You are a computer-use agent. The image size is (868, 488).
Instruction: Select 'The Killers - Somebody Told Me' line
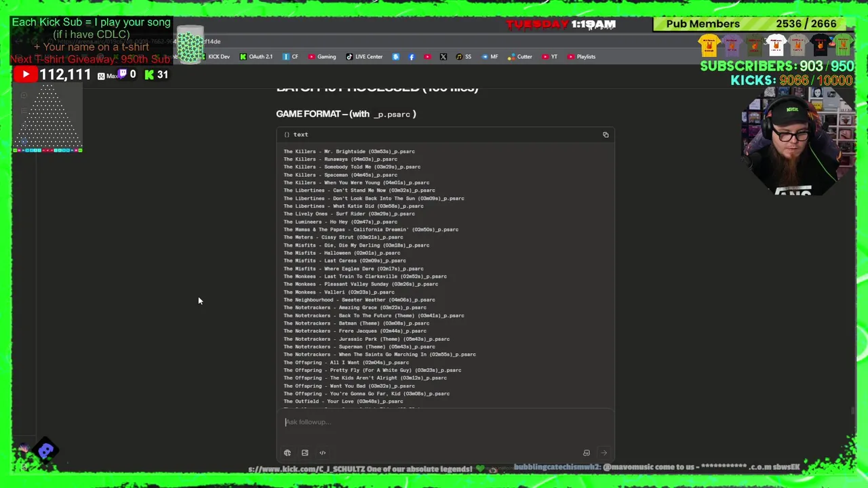(x=352, y=167)
